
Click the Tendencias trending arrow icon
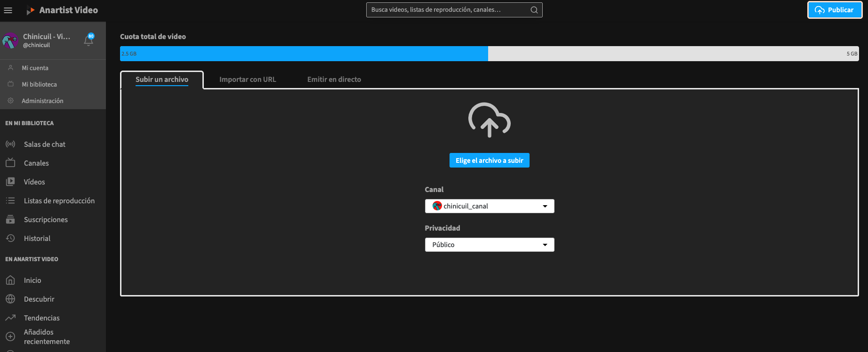(10, 318)
